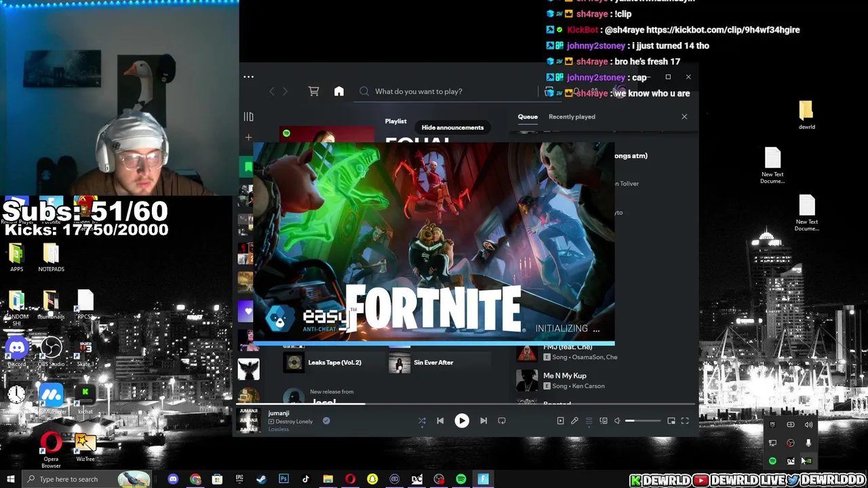Click the tray speaker volume icon
Screen dimensions: 868x488
[808, 425]
